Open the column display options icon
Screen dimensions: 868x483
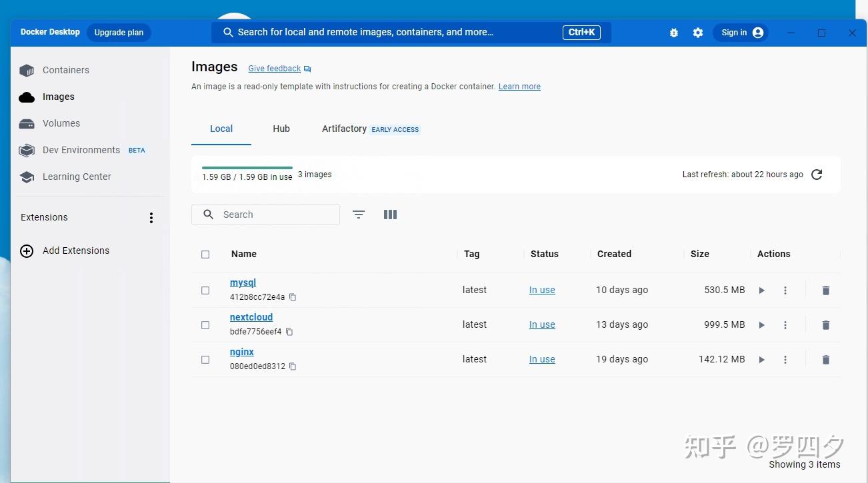click(x=391, y=215)
